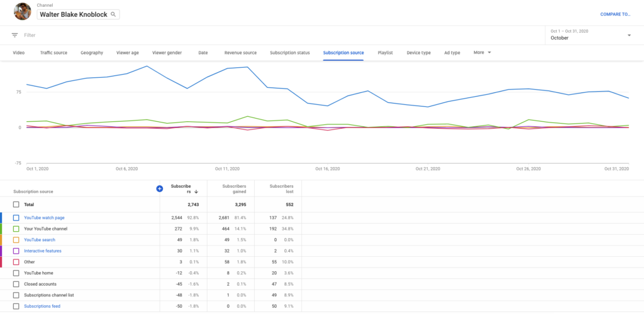Open the filter lines icon
This screenshot has height=314, width=644.
coord(15,35)
